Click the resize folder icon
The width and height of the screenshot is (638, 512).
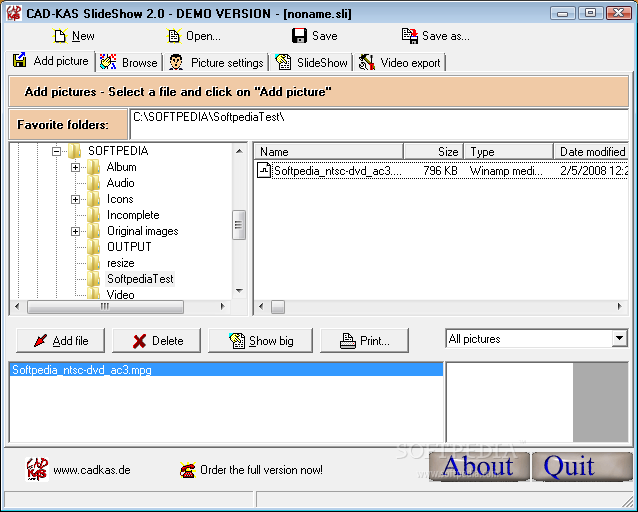(94, 263)
